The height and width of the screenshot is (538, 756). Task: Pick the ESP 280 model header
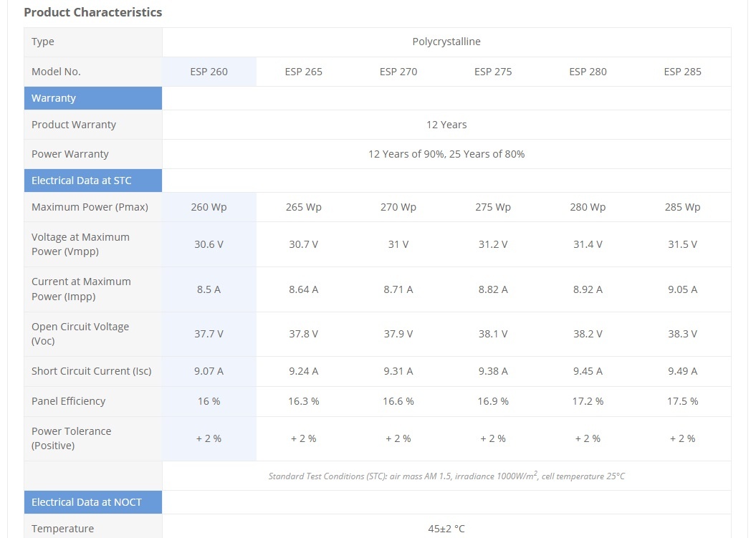point(588,72)
